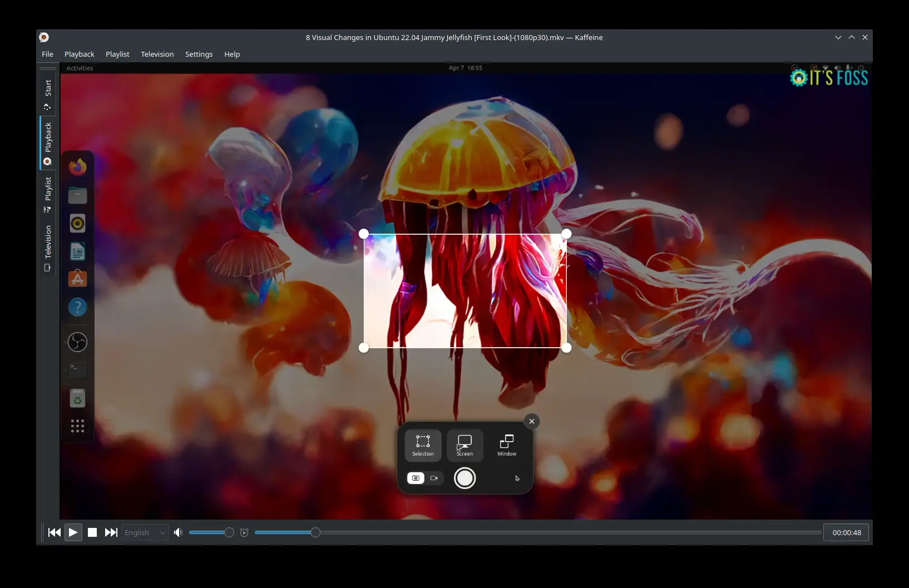The height and width of the screenshot is (588, 909).
Task: Switch to the Playlist sidebar tab
Action: point(48,194)
